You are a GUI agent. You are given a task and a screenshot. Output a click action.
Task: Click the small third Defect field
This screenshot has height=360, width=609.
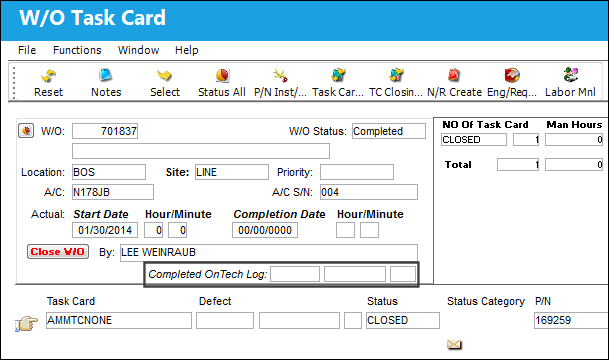click(353, 320)
